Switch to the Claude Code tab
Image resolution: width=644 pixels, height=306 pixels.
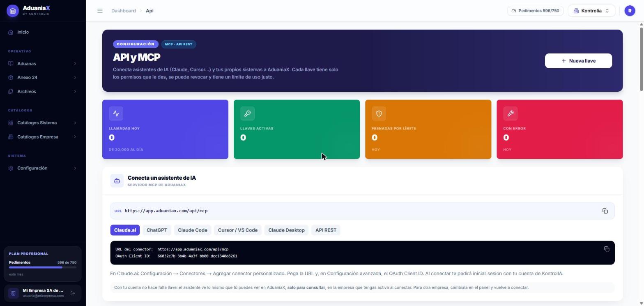(x=193, y=230)
